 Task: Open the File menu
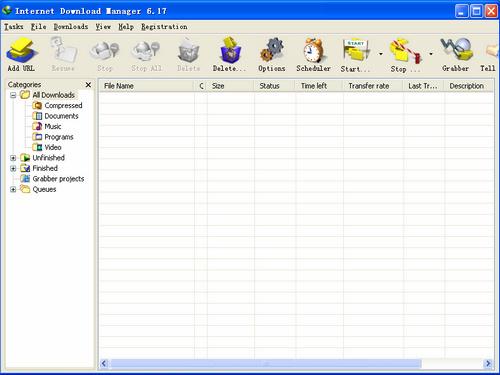39,27
